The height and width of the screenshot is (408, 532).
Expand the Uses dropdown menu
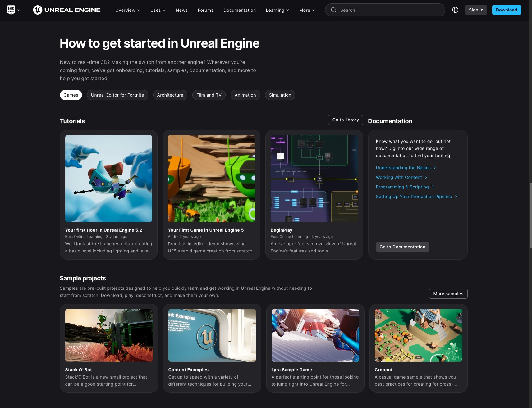click(x=158, y=10)
